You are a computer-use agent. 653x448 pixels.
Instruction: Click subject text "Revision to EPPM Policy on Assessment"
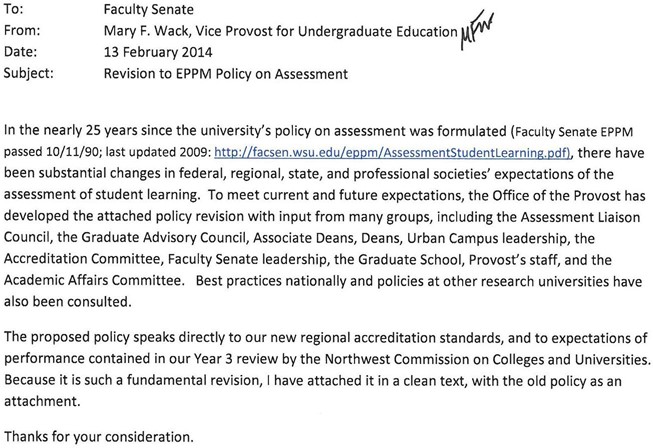pos(227,73)
